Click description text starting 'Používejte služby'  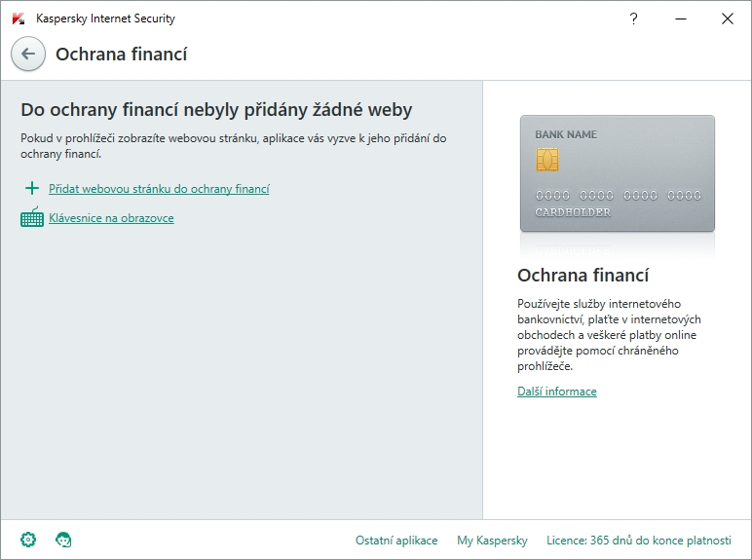[609, 335]
